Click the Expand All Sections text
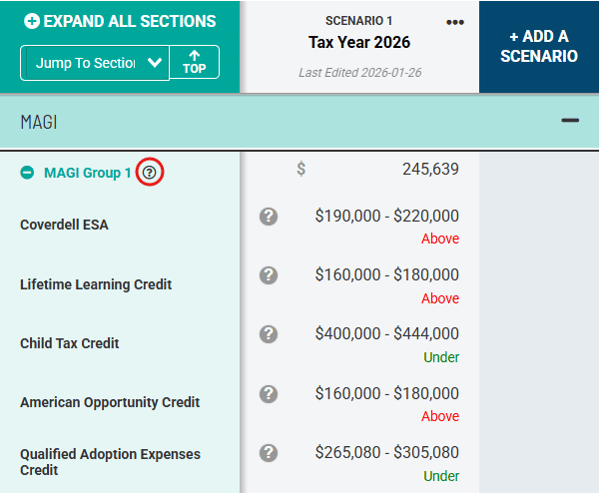Viewport: 604px width, 493px height. 130,21
